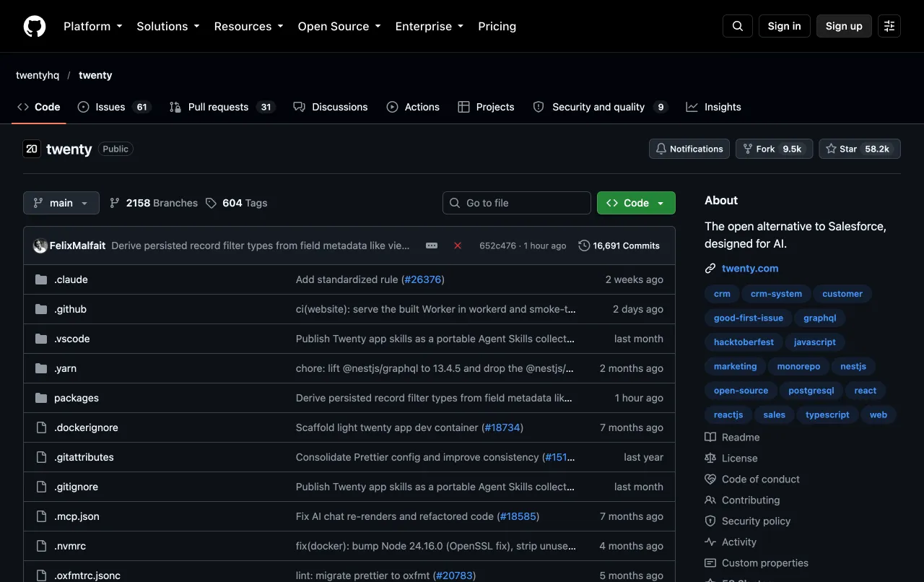Click the red failed status X icon
924x582 pixels.
(458, 246)
